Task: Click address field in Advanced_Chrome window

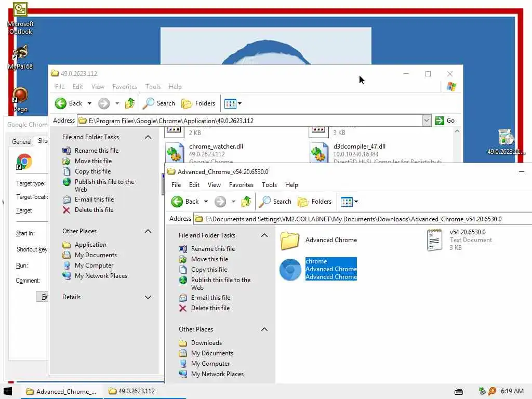Action: pyautogui.click(x=362, y=219)
